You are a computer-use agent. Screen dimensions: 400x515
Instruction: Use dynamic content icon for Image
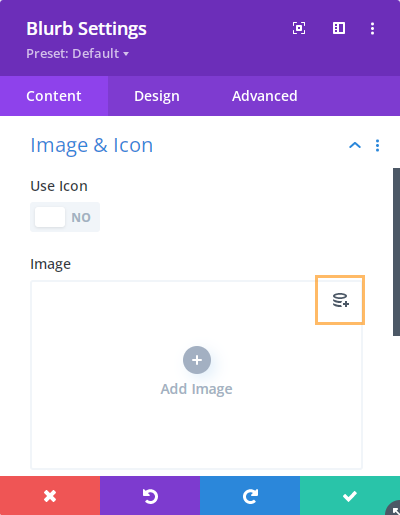click(x=340, y=300)
